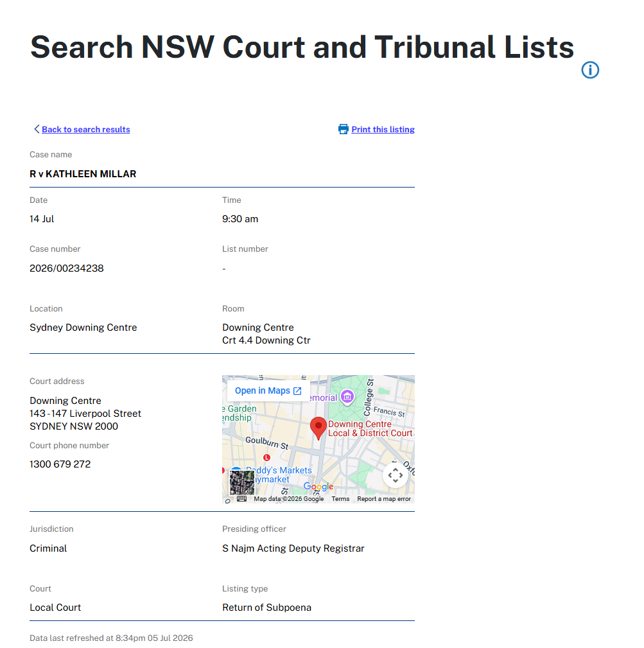The width and height of the screenshot is (644, 648).
Task: Switch to satellite imagery thumbnail
Action: pos(242,482)
